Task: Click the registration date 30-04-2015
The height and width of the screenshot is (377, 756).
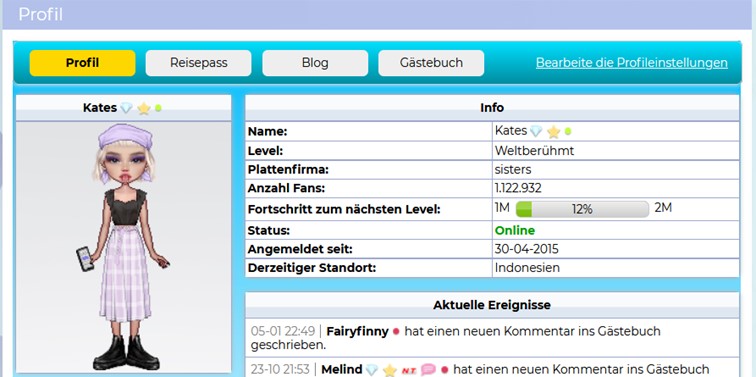Action: click(x=526, y=249)
